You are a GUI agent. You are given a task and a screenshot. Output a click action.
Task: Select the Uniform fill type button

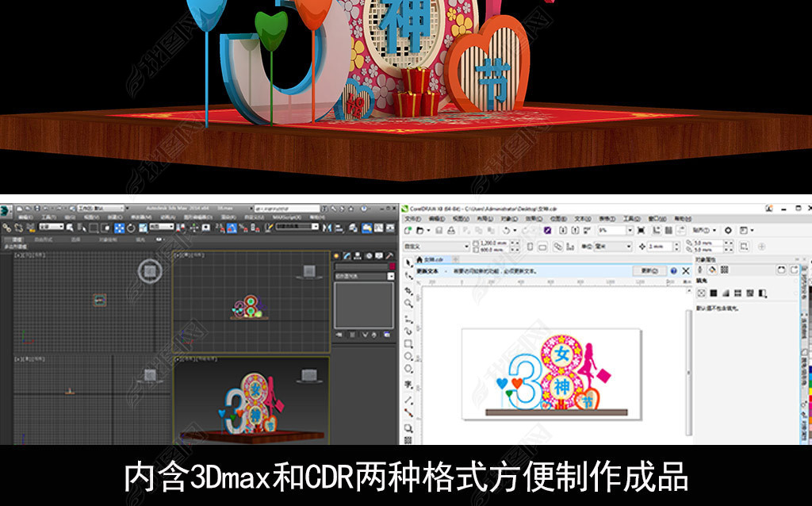[712, 293]
